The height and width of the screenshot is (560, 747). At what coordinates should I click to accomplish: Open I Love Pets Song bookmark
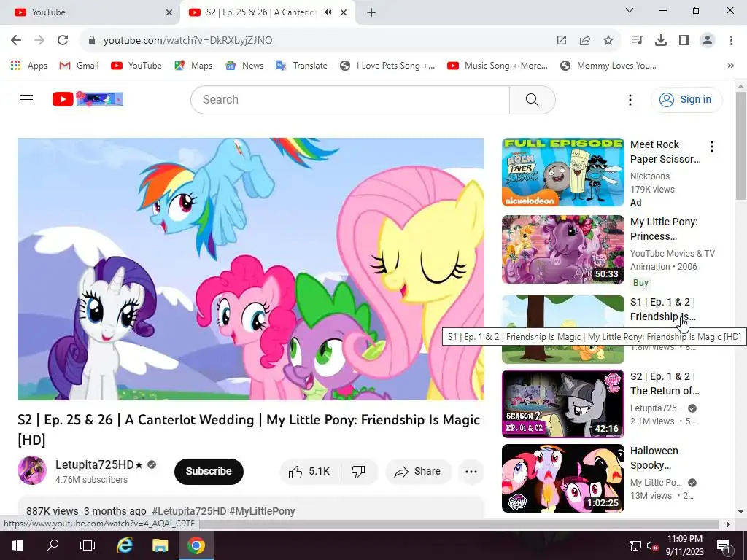tap(387, 66)
